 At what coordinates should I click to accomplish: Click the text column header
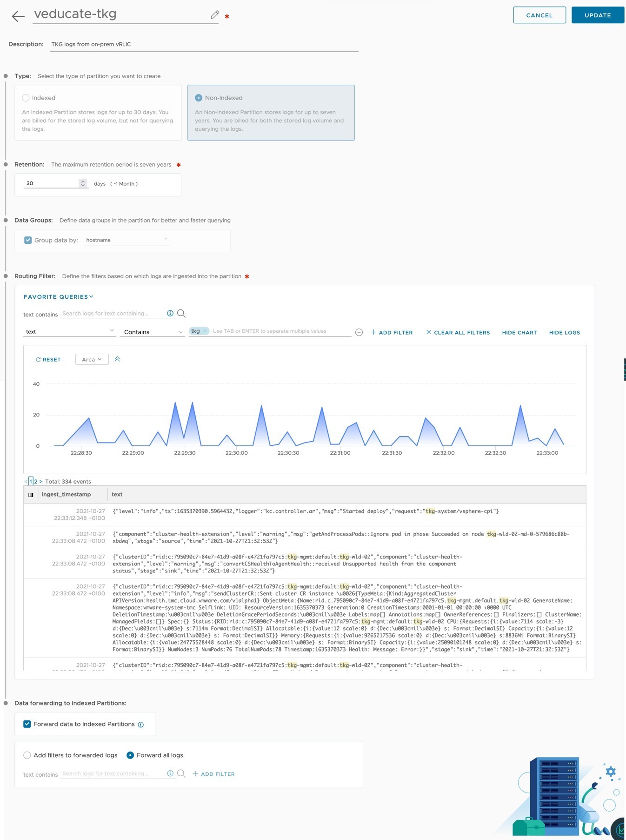pyautogui.click(x=117, y=494)
